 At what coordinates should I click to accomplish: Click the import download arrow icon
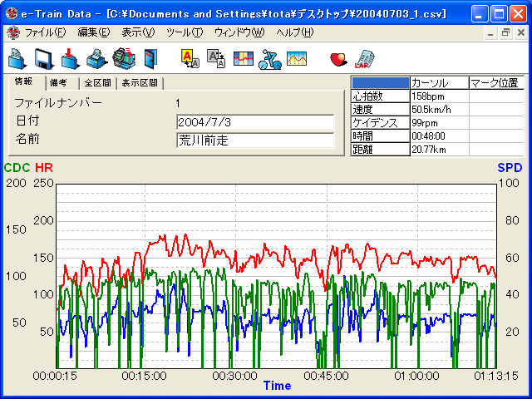coord(71,58)
